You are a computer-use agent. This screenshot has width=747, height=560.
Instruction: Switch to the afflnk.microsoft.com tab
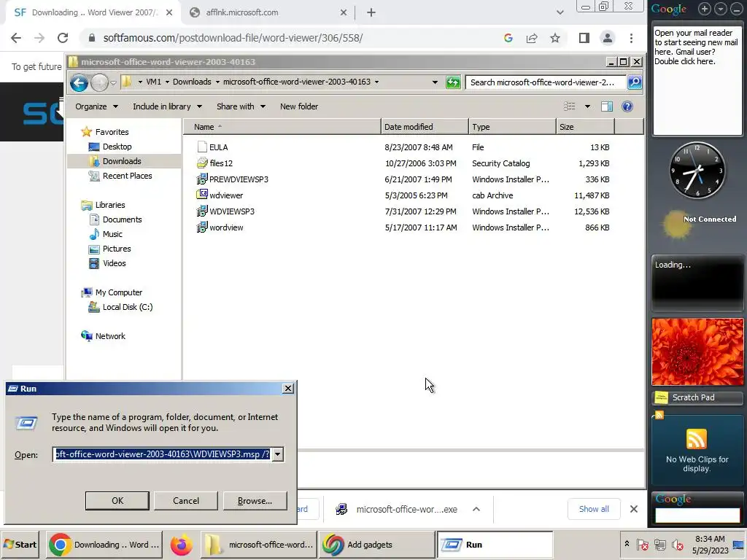point(268,12)
